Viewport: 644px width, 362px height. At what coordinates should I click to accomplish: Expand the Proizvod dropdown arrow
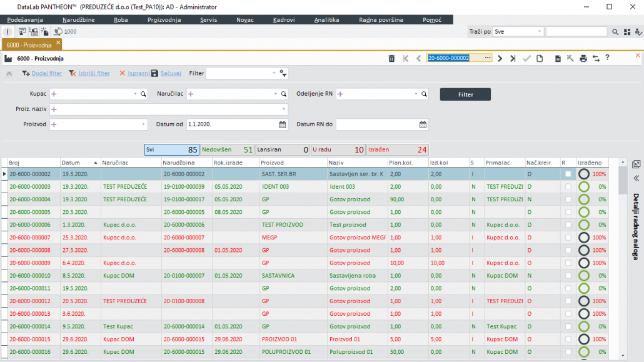143,124
